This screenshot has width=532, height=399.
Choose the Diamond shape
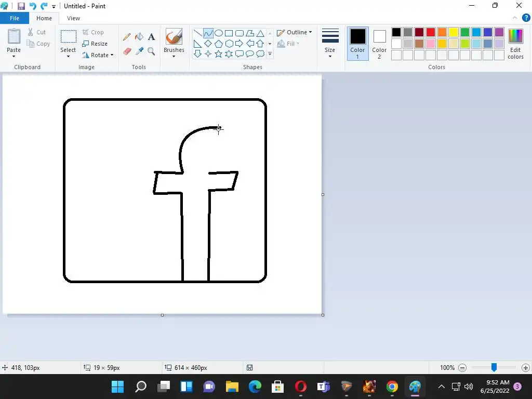(x=208, y=44)
